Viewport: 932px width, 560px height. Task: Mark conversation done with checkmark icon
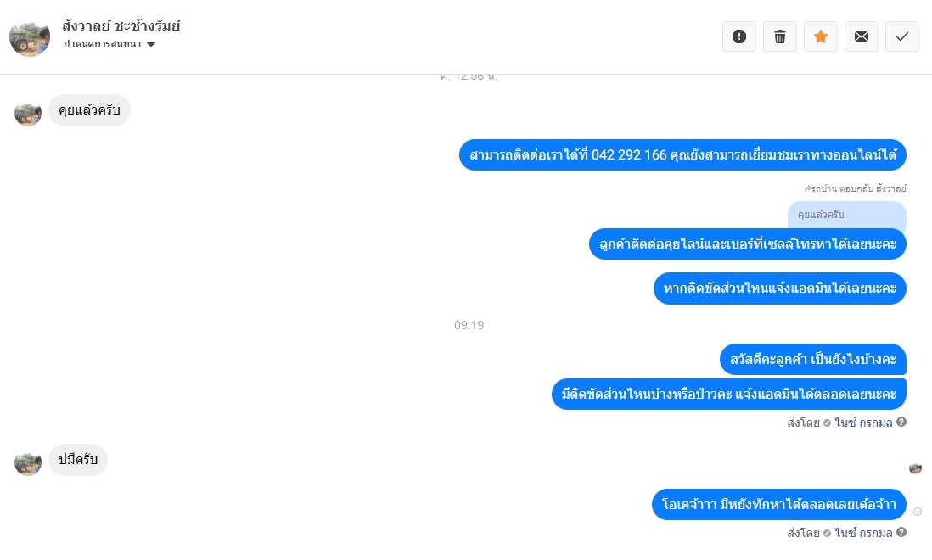click(x=902, y=36)
